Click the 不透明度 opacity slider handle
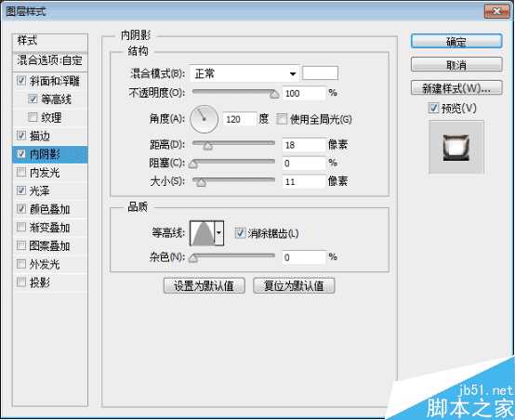The height and width of the screenshot is (420, 515). [274, 95]
